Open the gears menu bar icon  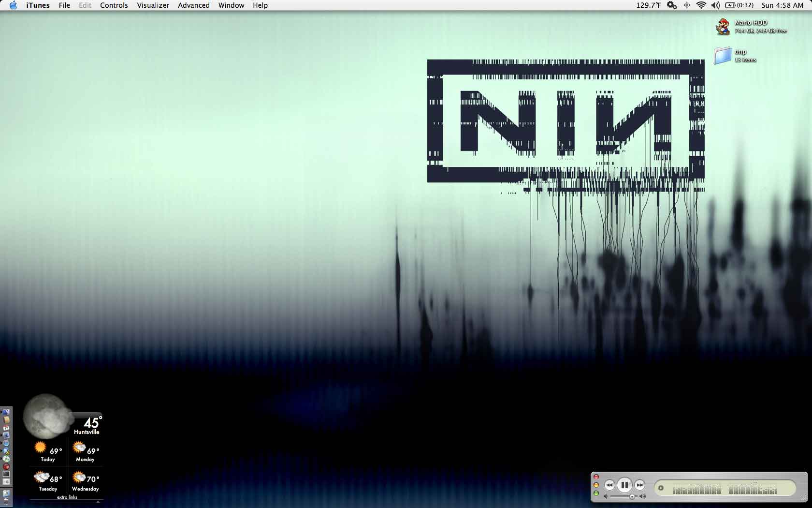[672, 5]
